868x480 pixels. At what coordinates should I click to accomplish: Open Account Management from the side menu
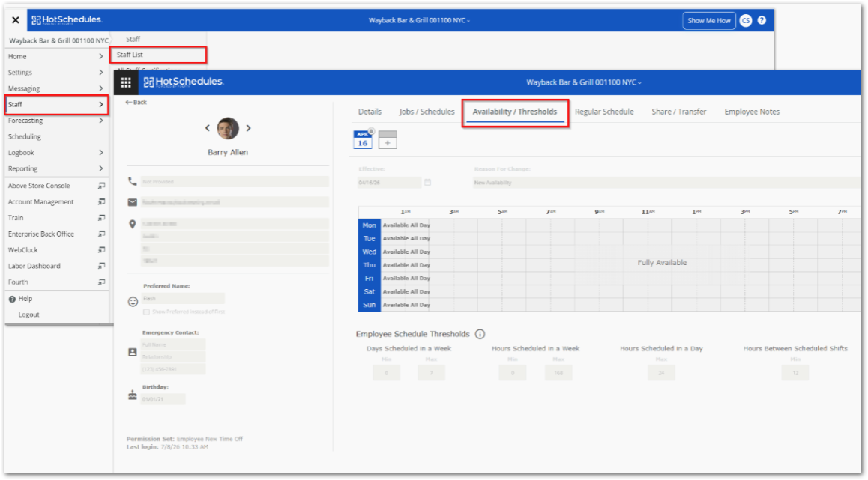tap(41, 202)
